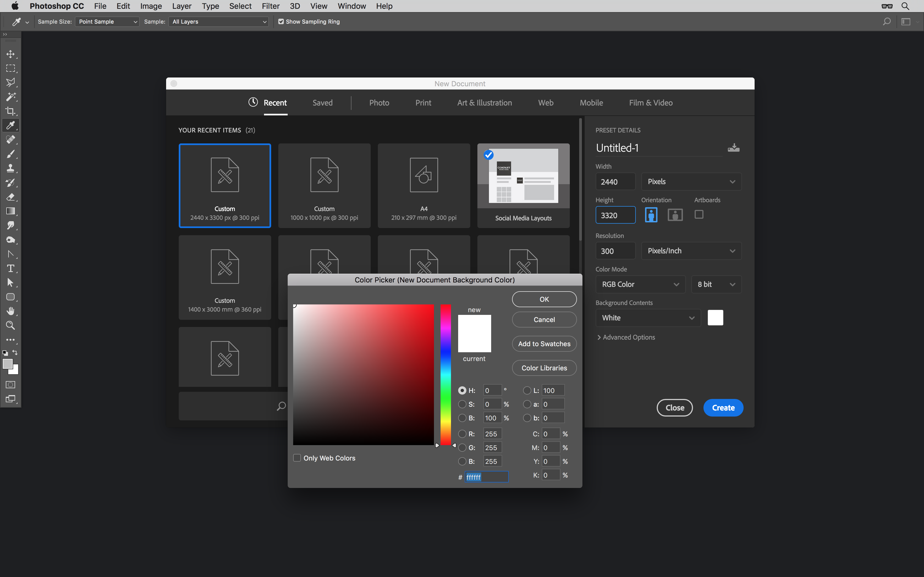Select the Horizontal Type tool
The width and height of the screenshot is (924, 577).
click(10, 268)
